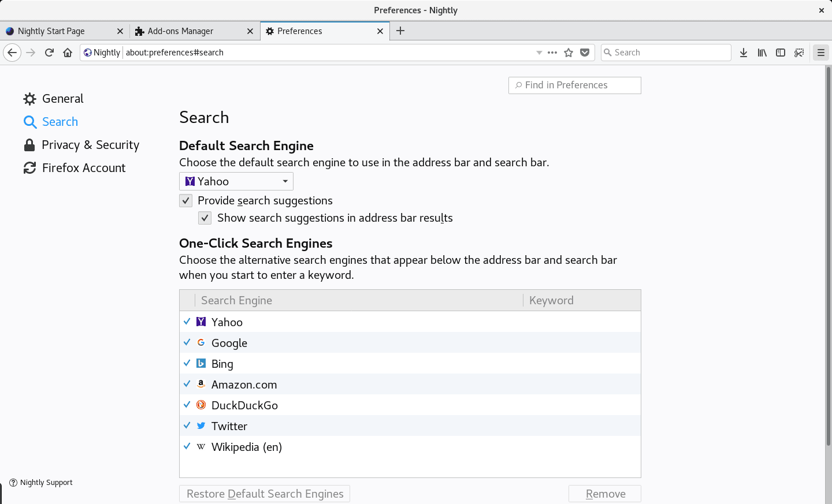Toggle Show search suggestions in address bar
The width and height of the screenshot is (832, 504).
tap(205, 218)
